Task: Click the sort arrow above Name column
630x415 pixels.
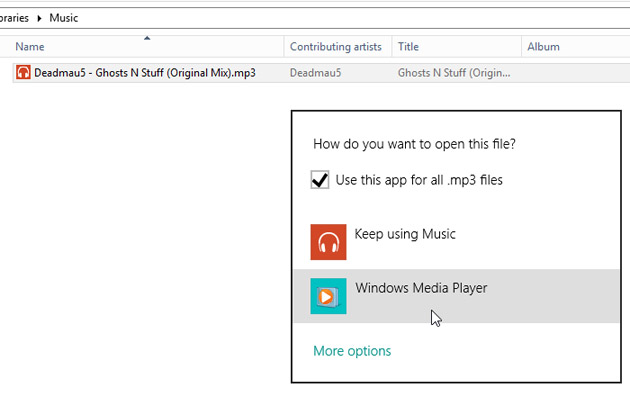Action: 147,38
